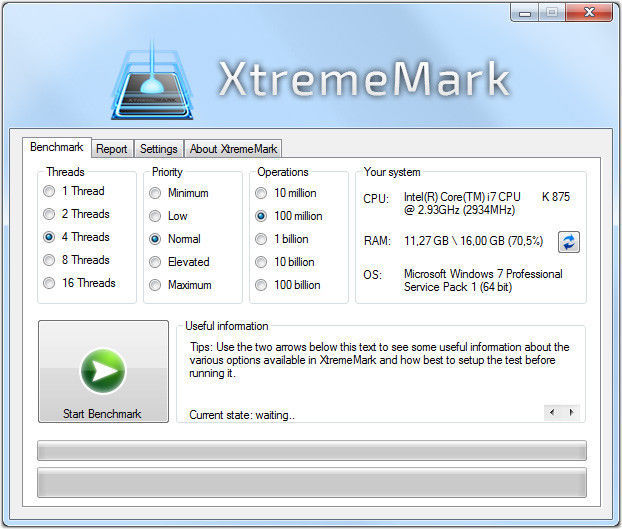The image size is (622, 529).
Task: Choose 1 billion operations
Action: click(282, 239)
